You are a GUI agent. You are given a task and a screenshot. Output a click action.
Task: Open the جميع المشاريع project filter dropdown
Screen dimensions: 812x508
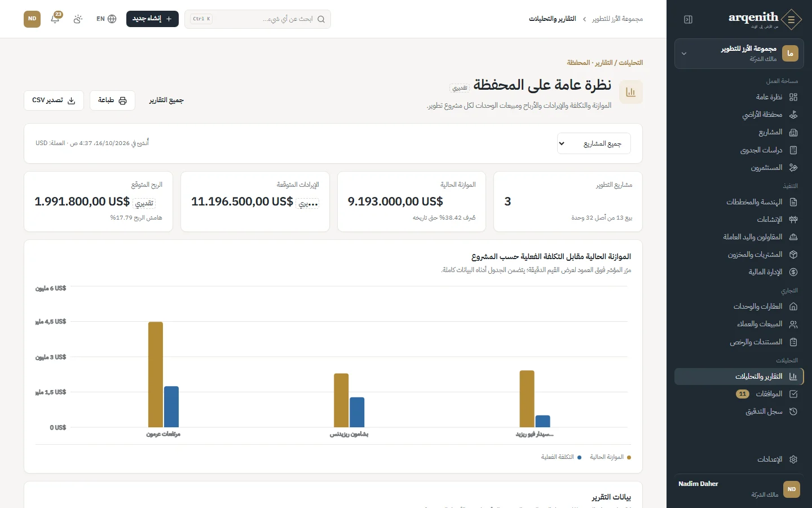594,143
